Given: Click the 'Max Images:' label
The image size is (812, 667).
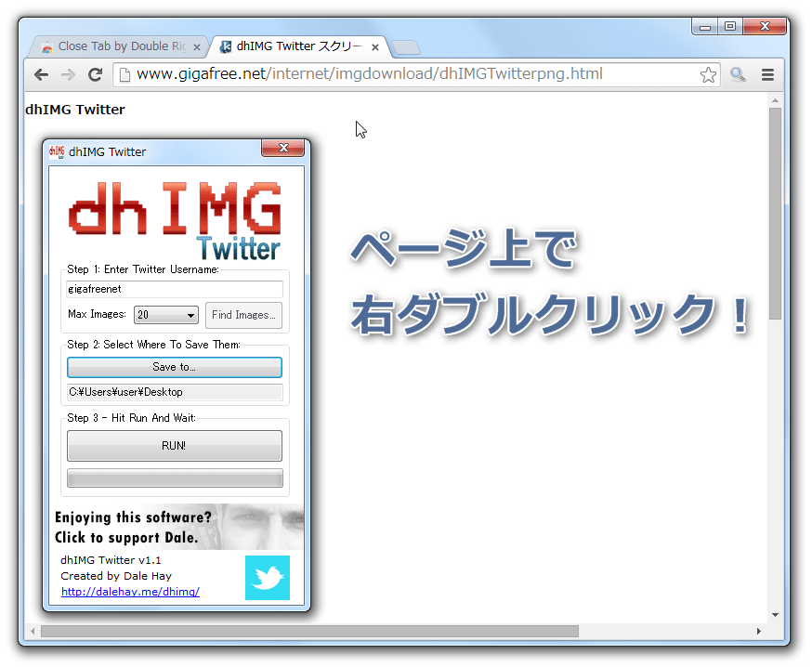Looking at the screenshot, I should click(97, 314).
